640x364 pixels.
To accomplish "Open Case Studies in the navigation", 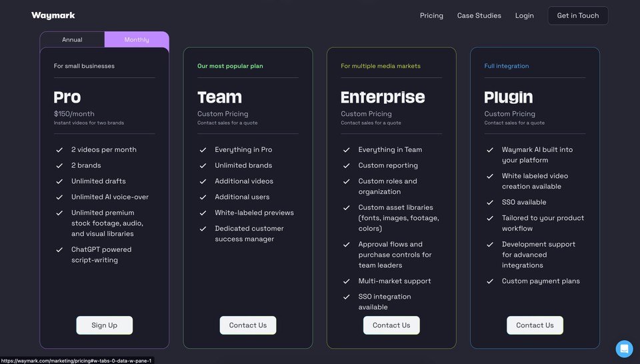I will [479, 15].
